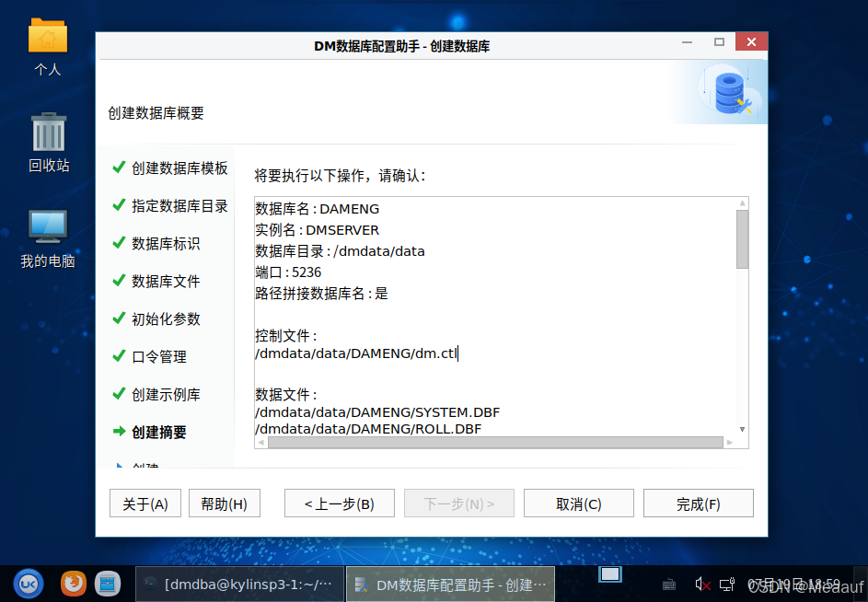
Task: Close the DM数据库配置助手 window
Action: point(751,41)
